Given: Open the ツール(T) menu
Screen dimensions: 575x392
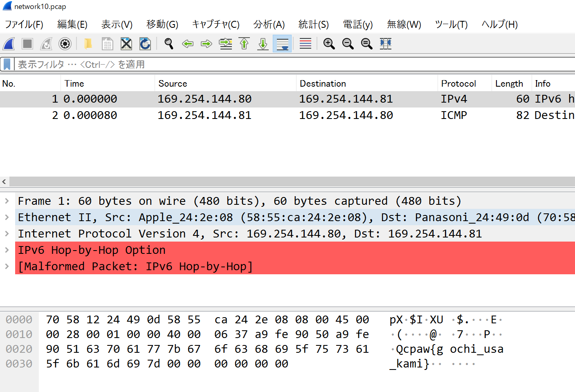Looking at the screenshot, I should coord(451,25).
